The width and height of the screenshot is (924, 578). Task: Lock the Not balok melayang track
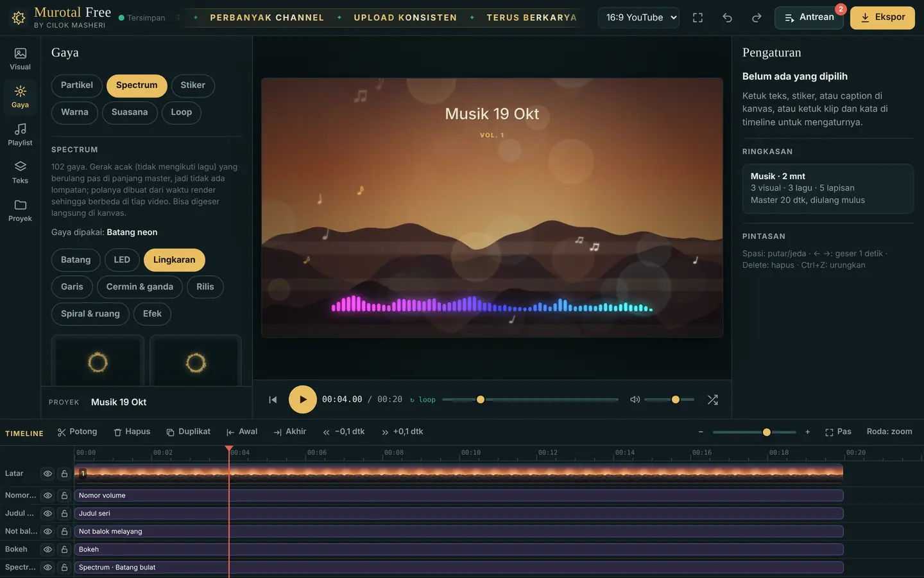click(x=64, y=532)
